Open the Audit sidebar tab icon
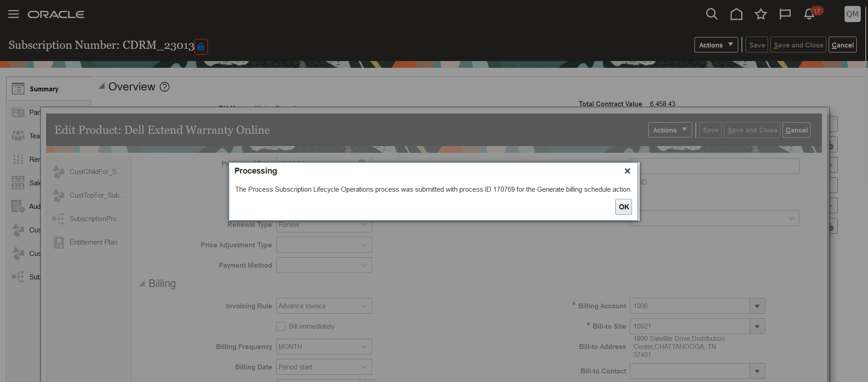 coord(18,206)
